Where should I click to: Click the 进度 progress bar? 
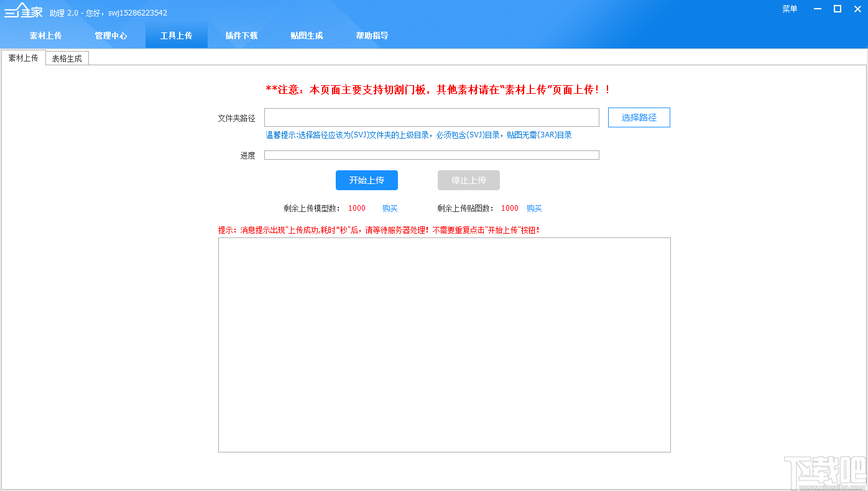pyautogui.click(x=432, y=154)
